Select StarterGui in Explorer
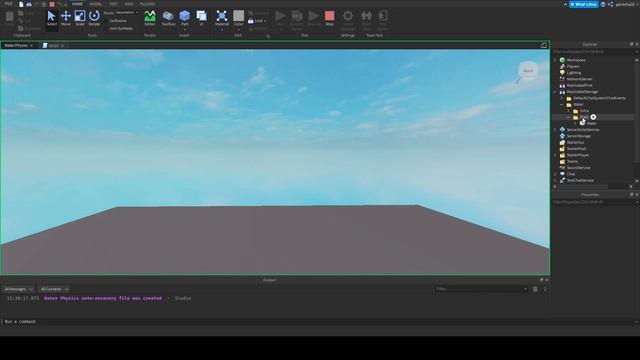The width and height of the screenshot is (640, 360). click(x=576, y=142)
